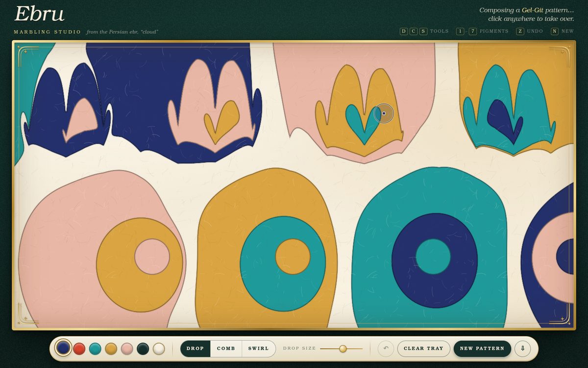588x368 pixels.
Task: Drop ink on yellow center of teal ring
Action: pyautogui.click(x=293, y=257)
